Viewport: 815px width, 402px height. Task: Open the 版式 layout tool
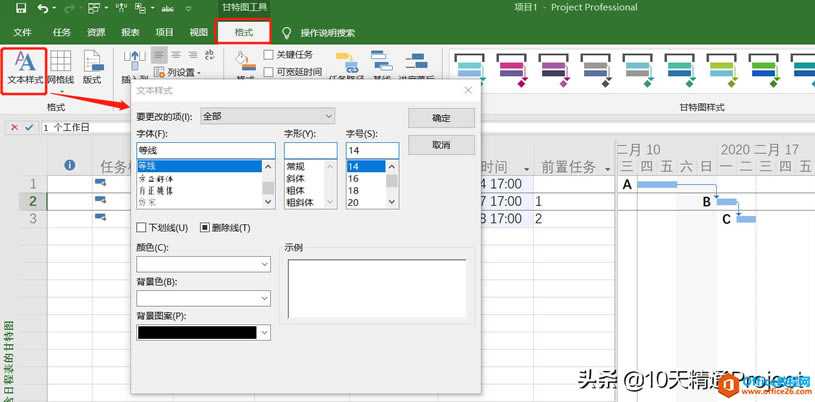92,68
